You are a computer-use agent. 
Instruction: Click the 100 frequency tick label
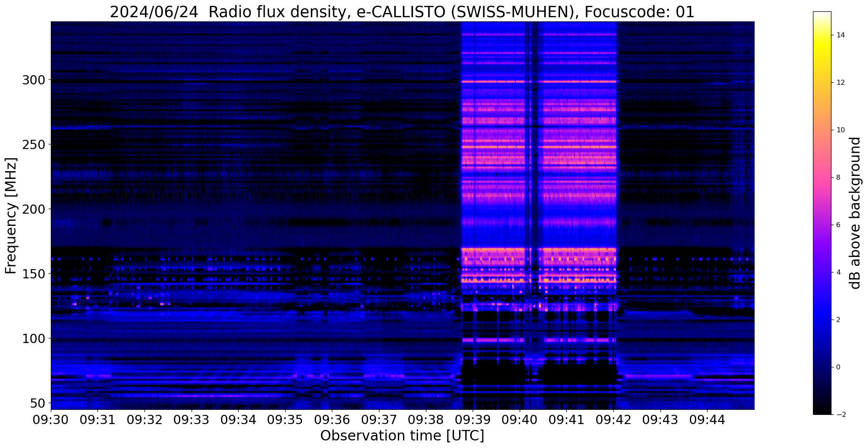(x=34, y=338)
